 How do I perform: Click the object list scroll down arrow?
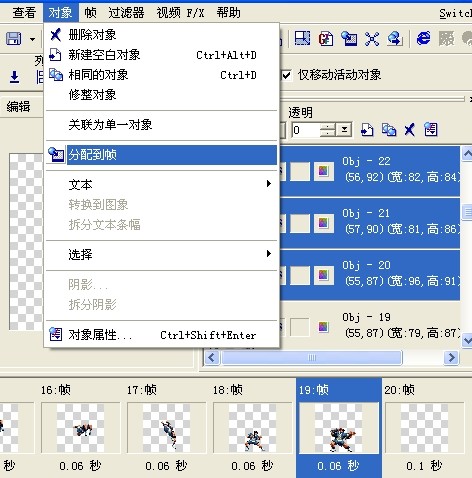coord(467,340)
